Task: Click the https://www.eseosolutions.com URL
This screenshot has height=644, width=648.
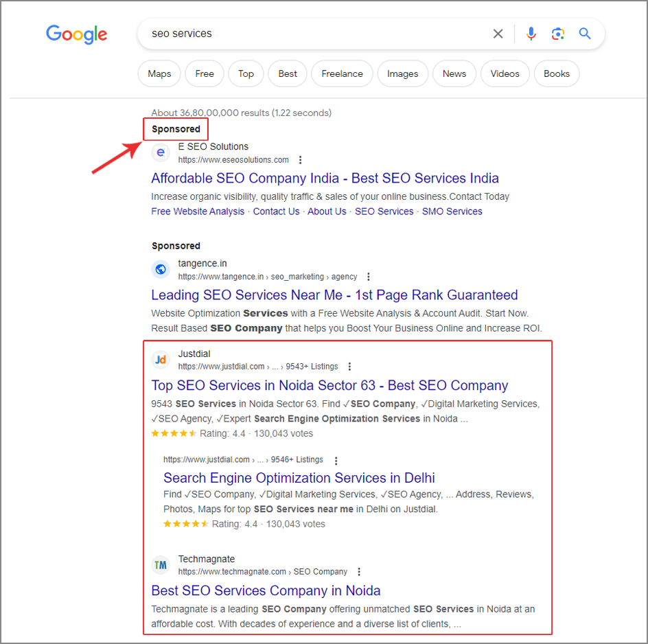Action: pos(233,160)
